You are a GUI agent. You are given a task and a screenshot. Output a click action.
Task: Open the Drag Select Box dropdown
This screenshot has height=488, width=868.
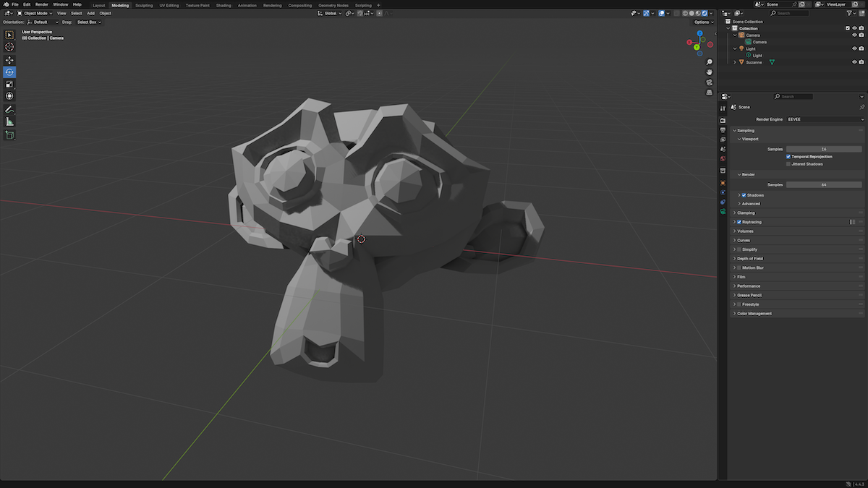click(x=89, y=22)
